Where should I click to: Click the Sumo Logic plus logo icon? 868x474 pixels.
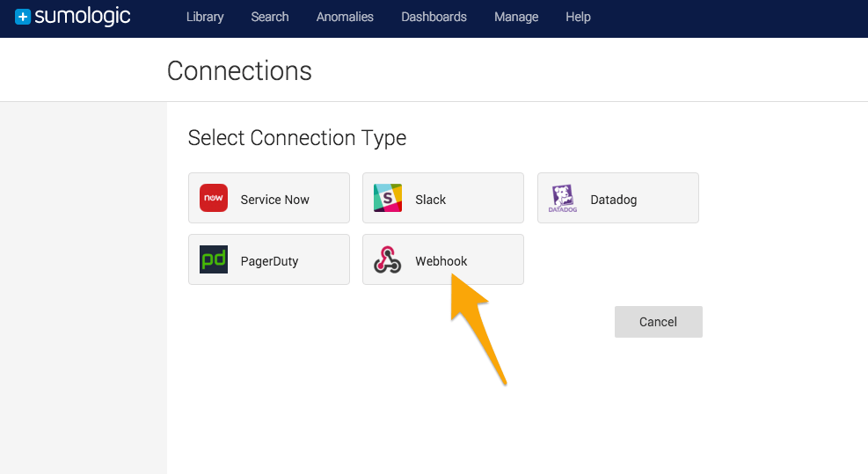coord(23,17)
